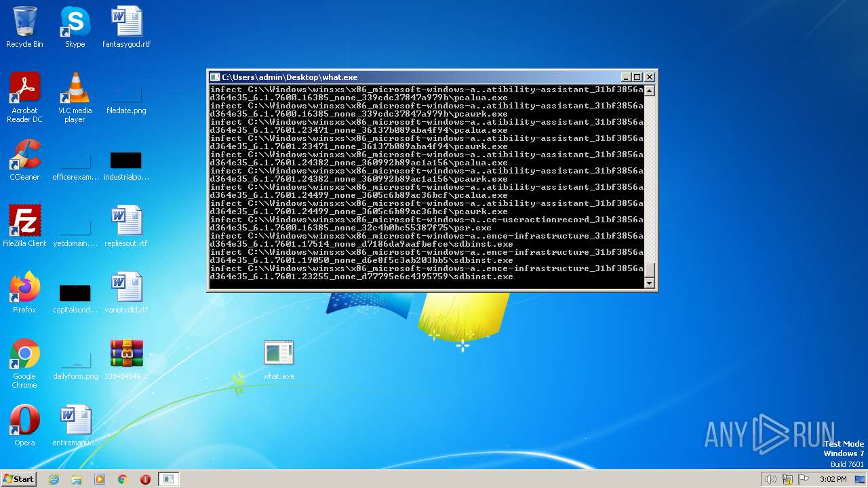This screenshot has width=868, height=488.
Task: Open the Opera desktop shortcut
Action: [24, 426]
